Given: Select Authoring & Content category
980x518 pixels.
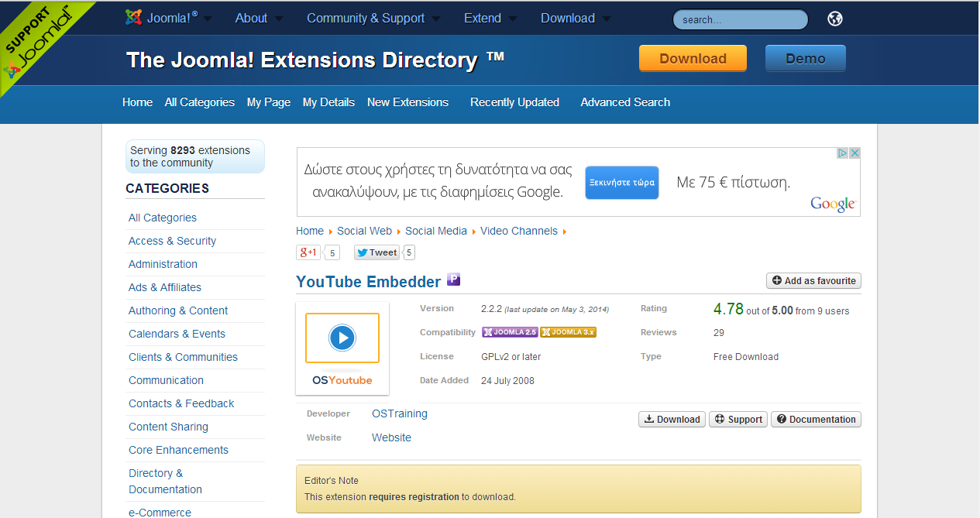Looking at the screenshot, I should pyautogui.click(x=178, y=310).
